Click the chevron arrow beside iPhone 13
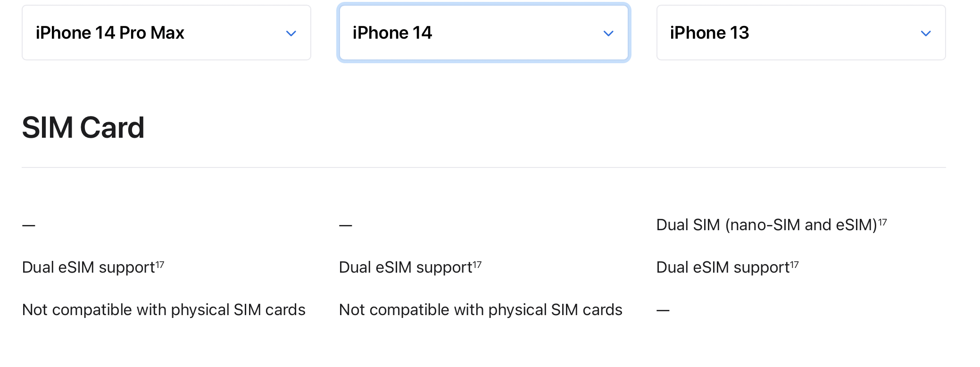980x367 pixels. coord(926,33)
